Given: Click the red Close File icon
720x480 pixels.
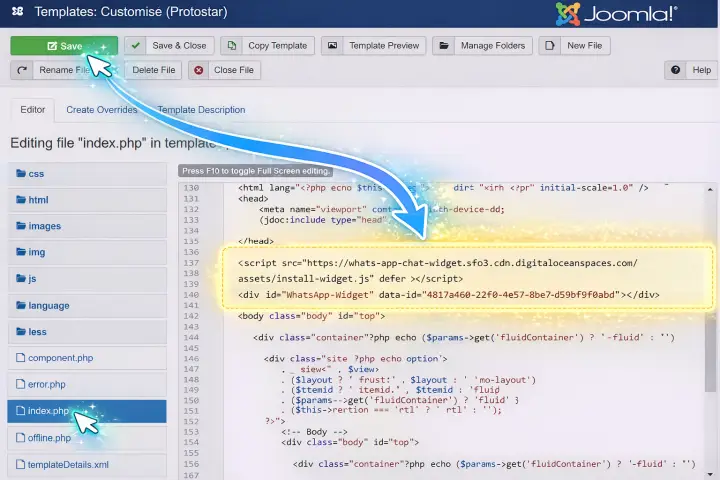Looking at the screenshot, I should (x=199, y=71).
